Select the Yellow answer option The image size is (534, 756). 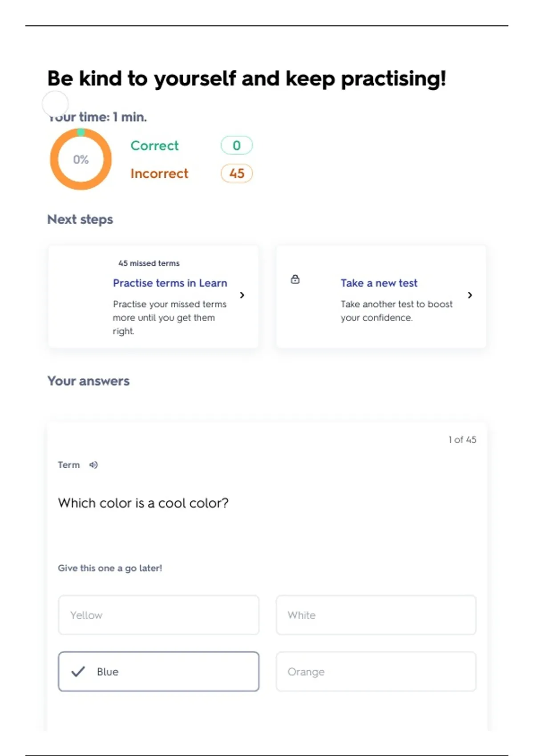coord(158,615)
